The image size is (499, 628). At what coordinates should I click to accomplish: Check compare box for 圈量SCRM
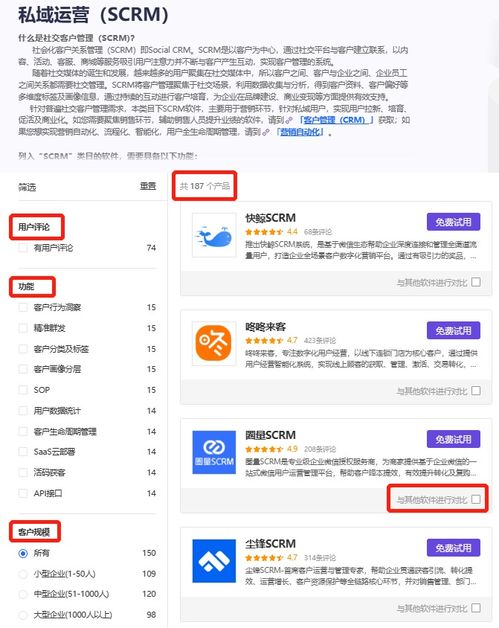click(x=476, y=499)
